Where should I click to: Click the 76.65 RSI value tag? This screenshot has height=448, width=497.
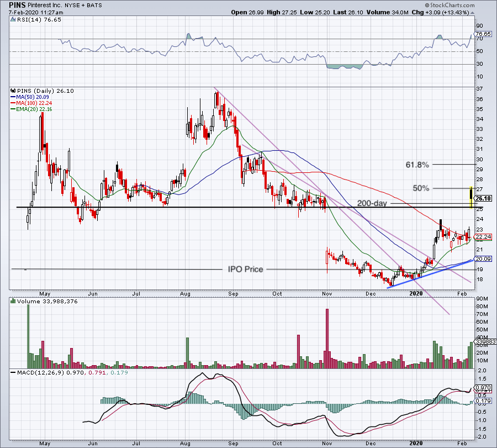point(483,34)
